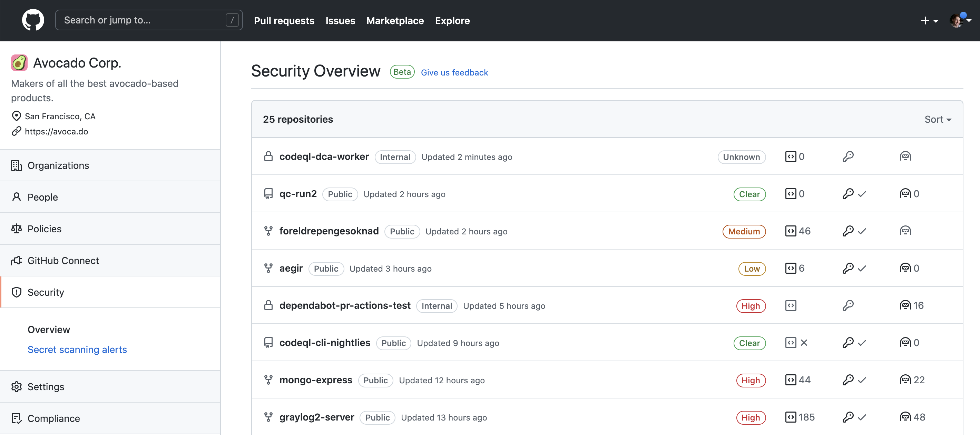Select GitHub Connect in the sidebar
The height and width of the screenshot is (435, 980).
[x=110, y=260]
